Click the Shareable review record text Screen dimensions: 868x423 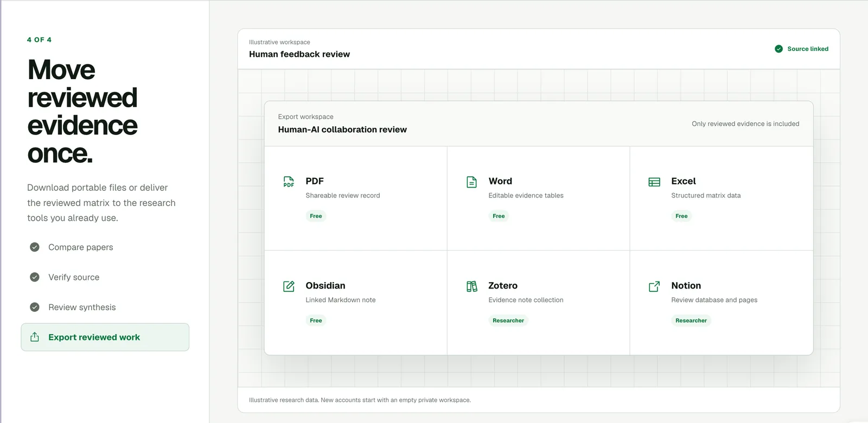343,195
